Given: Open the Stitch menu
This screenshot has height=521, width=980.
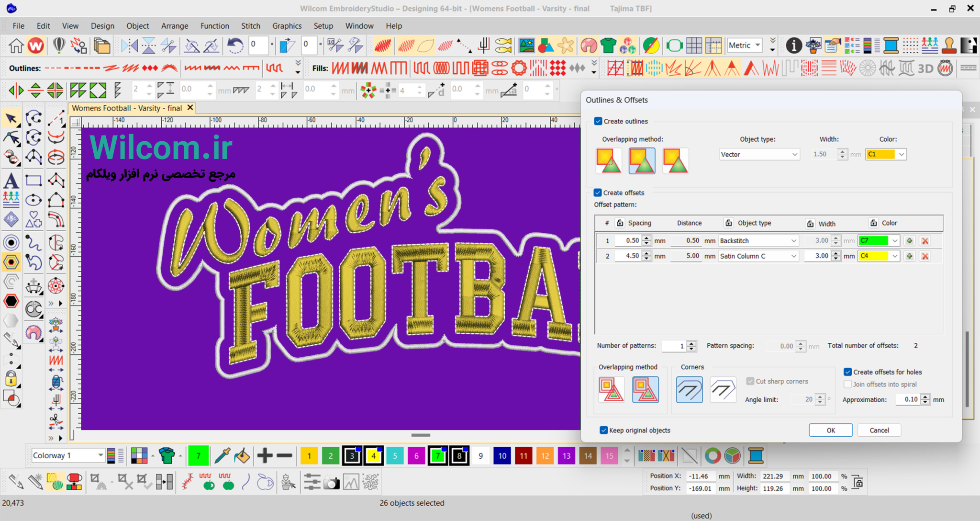Looking at the screenshot, I should 251,26.
